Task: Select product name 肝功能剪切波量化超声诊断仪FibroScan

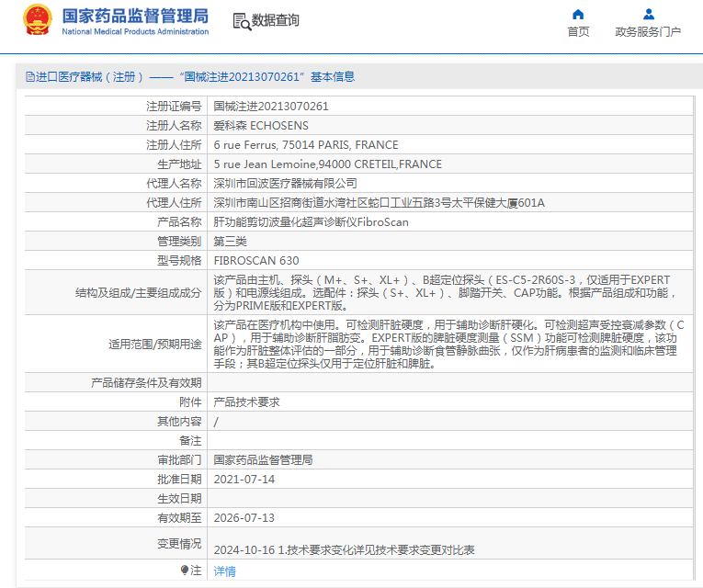Action: click(311, 221)
